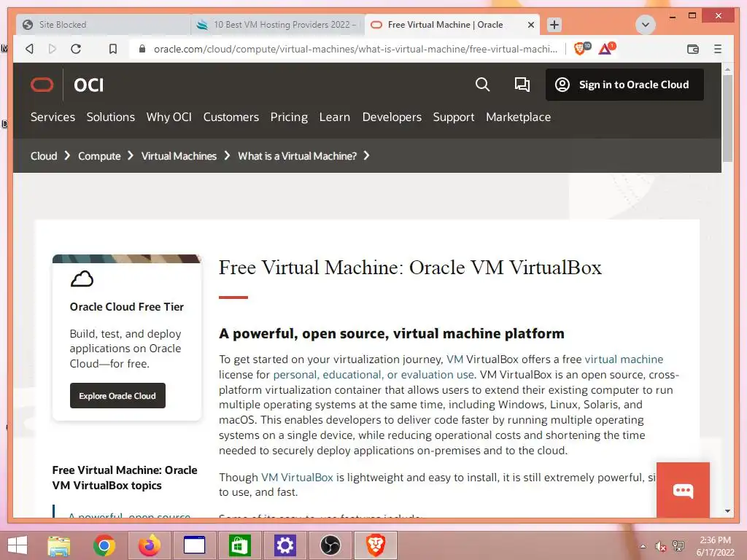Image resolution: width=747 pixels, height=560 pixels.
Task: Open the Pricing menu
Action: point(289,117)
